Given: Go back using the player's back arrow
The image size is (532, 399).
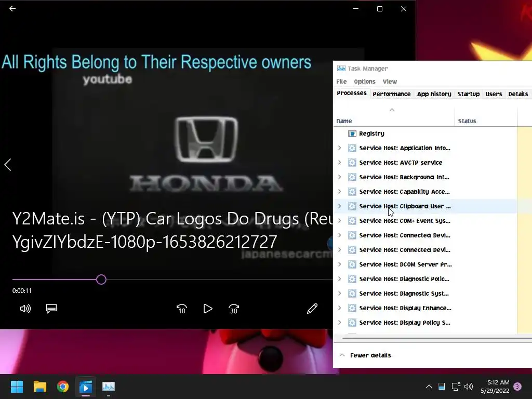Looking at the screenshot, I should [12, 8].
